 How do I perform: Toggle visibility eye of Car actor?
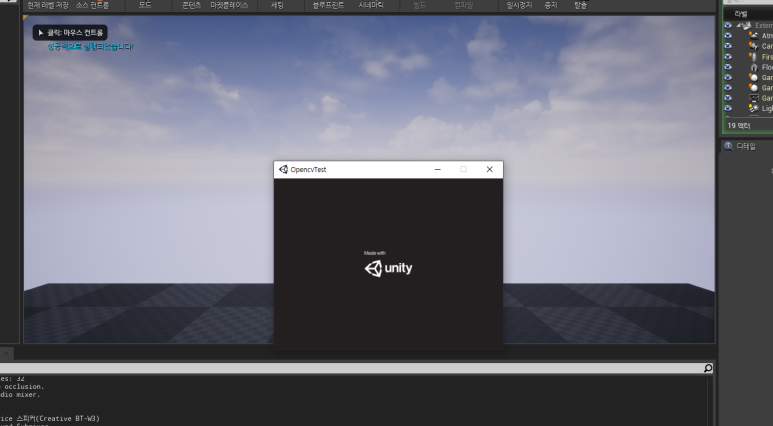pos(728,46)
